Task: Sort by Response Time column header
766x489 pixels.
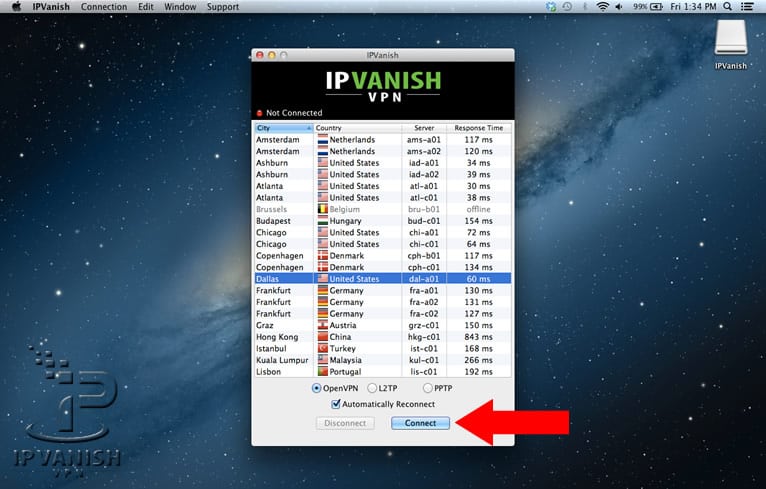Action: point(479,128)
